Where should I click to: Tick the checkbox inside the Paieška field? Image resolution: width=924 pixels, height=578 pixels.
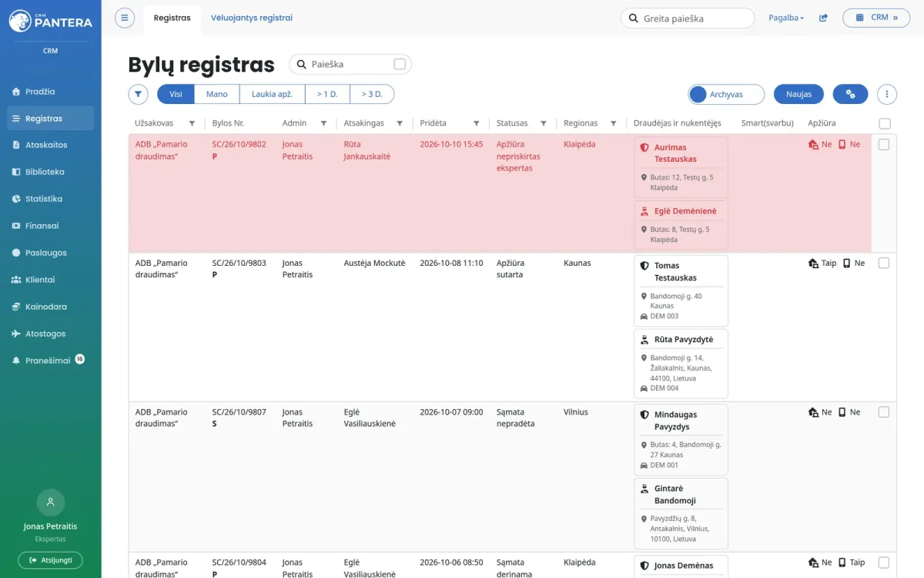pos(400,65)
